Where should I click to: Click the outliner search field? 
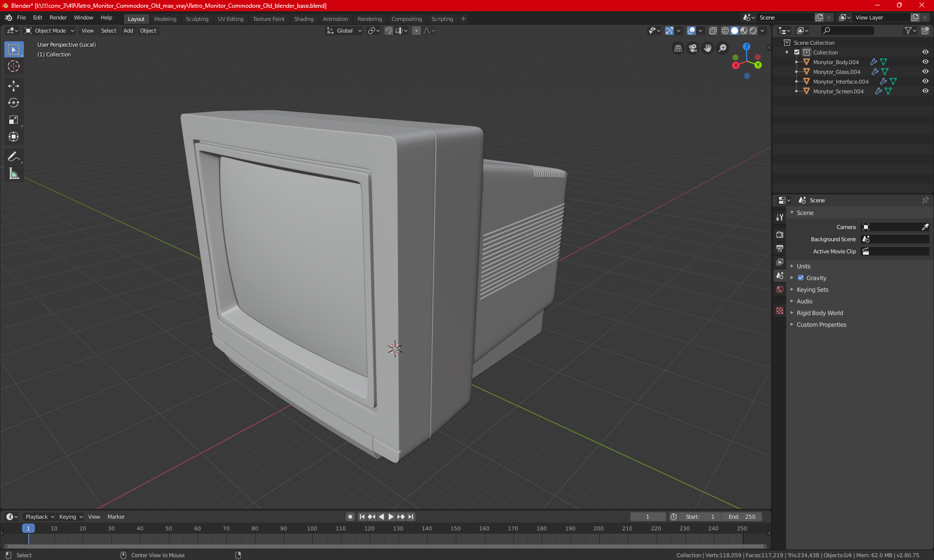point(847,31)
